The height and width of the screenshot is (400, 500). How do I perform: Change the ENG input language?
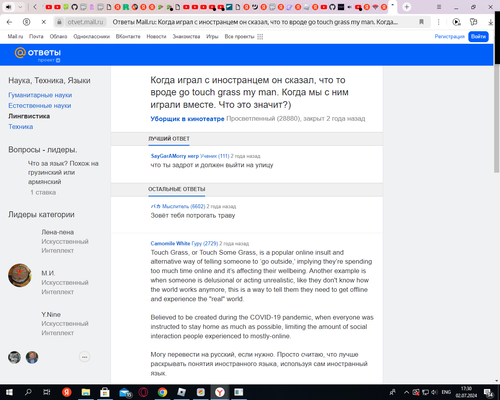pyautogui.click(x=446, y=392)
